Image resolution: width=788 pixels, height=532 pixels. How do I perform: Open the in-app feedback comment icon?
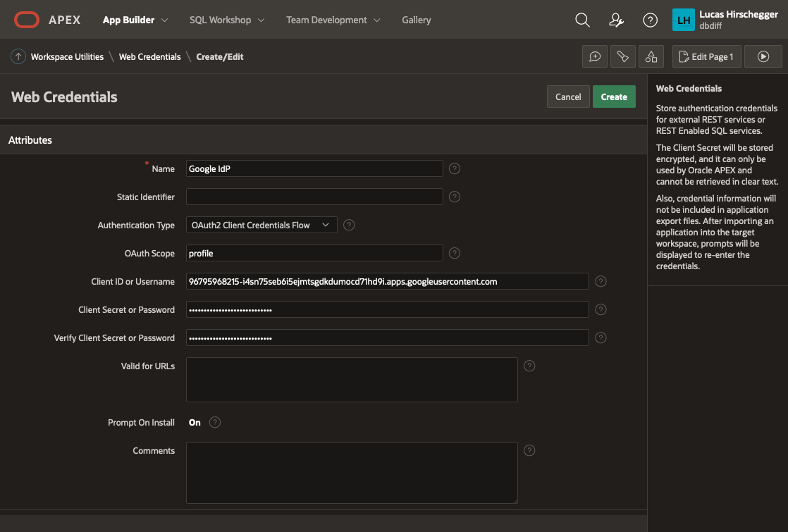tap(594, 56)
